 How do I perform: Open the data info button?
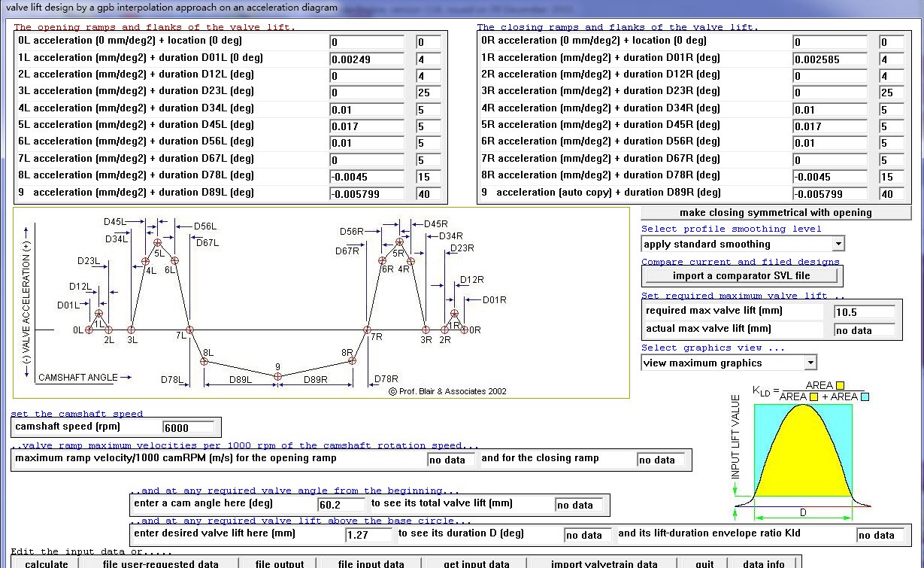coord(764,563)
